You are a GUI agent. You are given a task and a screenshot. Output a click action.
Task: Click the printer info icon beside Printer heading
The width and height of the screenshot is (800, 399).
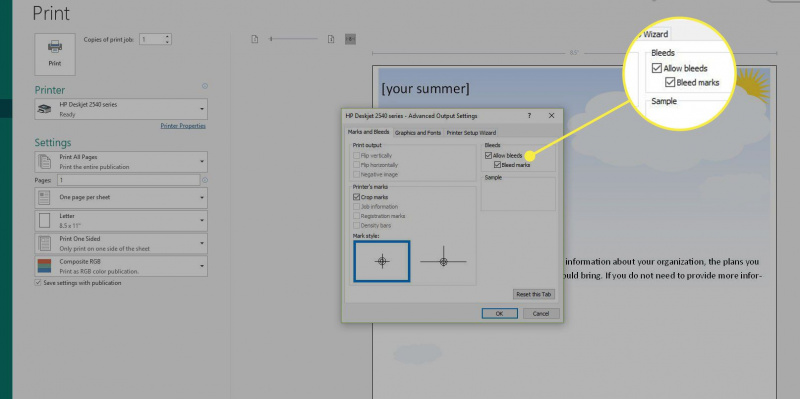click(205, 86)
